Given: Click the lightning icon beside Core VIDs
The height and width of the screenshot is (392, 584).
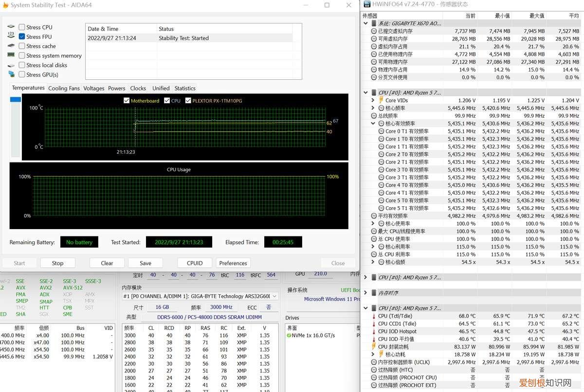Looking at the screenshot, I should pos(381,100).
